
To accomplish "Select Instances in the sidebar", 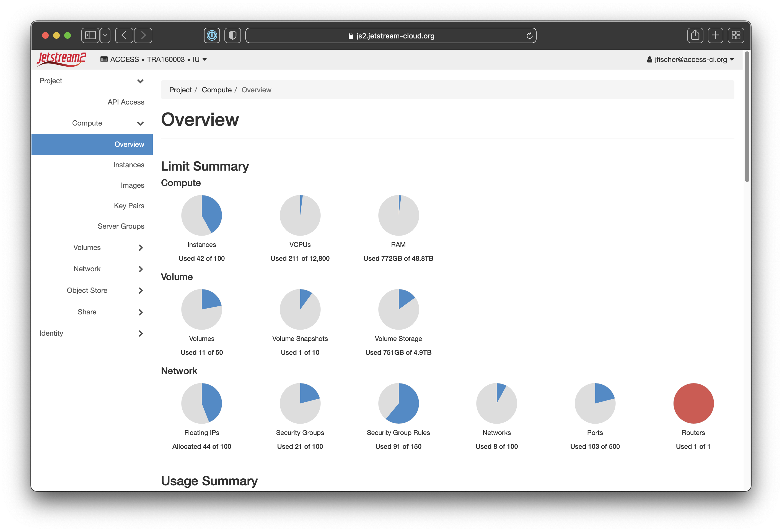I will pos(129,165).
